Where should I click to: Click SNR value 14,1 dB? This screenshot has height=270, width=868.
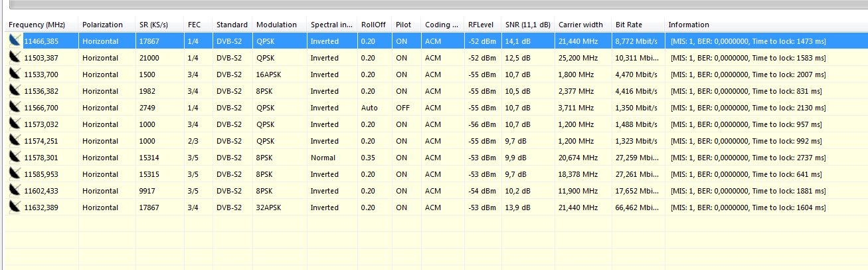pos(515,41)
